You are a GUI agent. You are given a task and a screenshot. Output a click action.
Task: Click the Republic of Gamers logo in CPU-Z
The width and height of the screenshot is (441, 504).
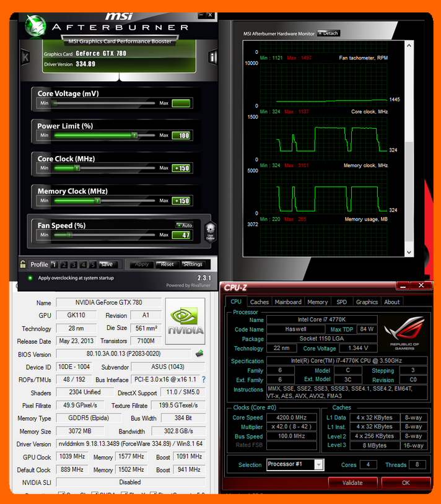(x=404, y=333)
